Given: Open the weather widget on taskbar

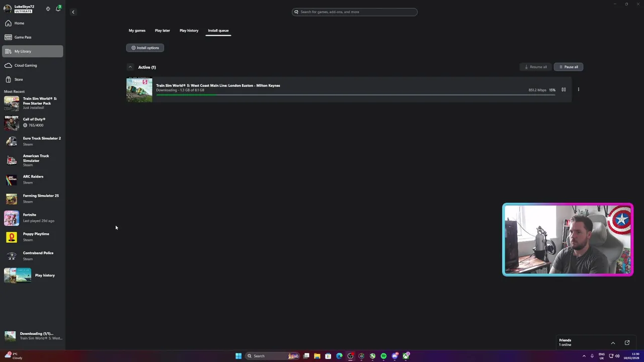Looking at the screenshot, I should pos(14,356).
